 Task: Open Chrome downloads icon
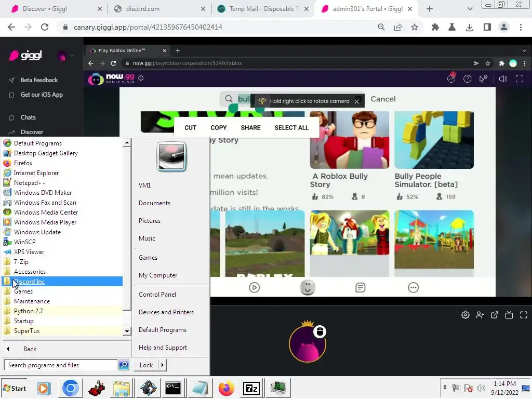pos(470,27)
